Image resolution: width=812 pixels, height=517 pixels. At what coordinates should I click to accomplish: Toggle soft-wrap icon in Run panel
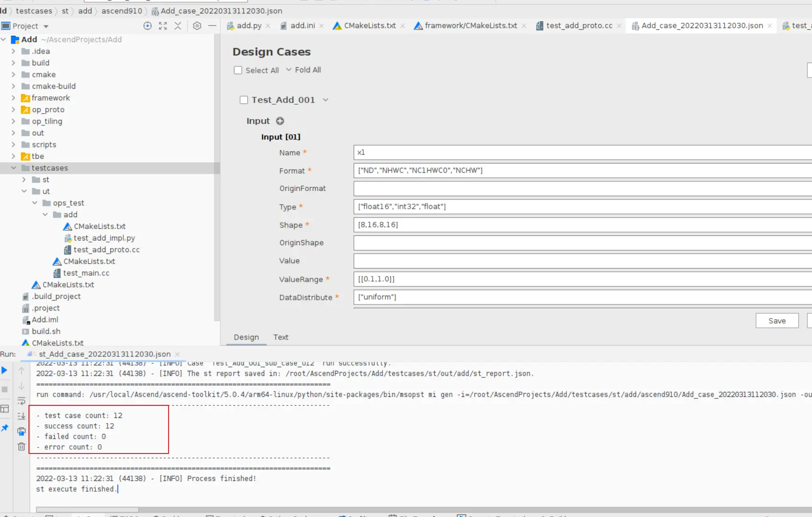[x=21, y=401]
